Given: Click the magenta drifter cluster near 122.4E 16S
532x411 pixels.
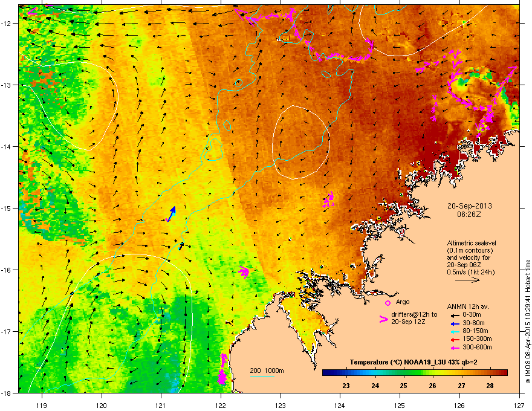Looking at the screenshot, I should point(244,272).
